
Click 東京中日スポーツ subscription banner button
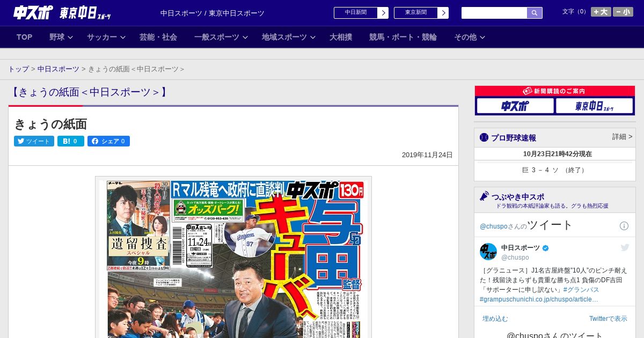tap(595, 106)
